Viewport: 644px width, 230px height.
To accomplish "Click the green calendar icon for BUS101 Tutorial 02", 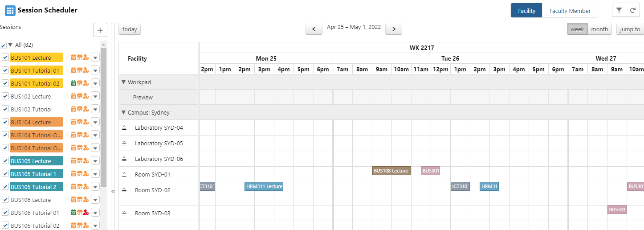I will (x=73, y=83).
